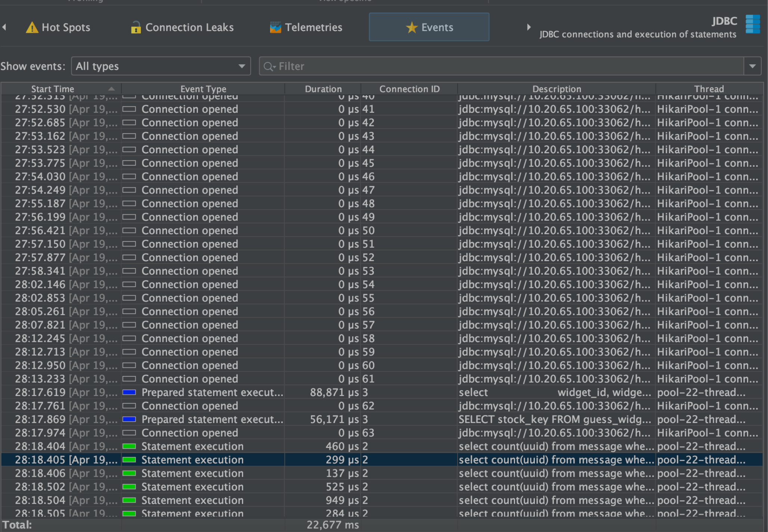Screen dimensions: 768x532
Task: Focus the Filter search field
Action: pos(501,66)
